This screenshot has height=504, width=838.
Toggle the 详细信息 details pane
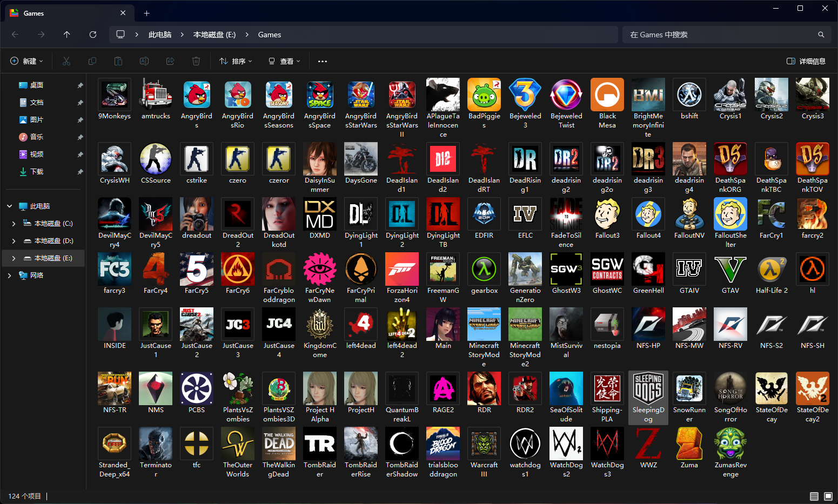pos(806,61)
